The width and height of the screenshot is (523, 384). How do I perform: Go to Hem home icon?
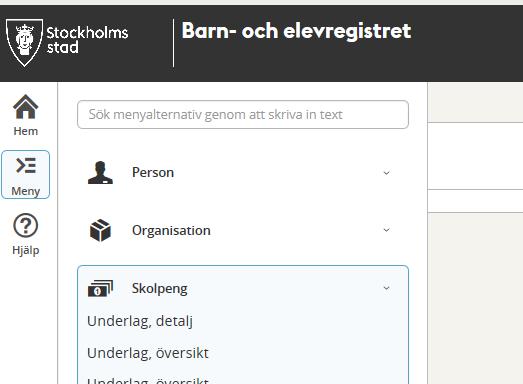26,107
